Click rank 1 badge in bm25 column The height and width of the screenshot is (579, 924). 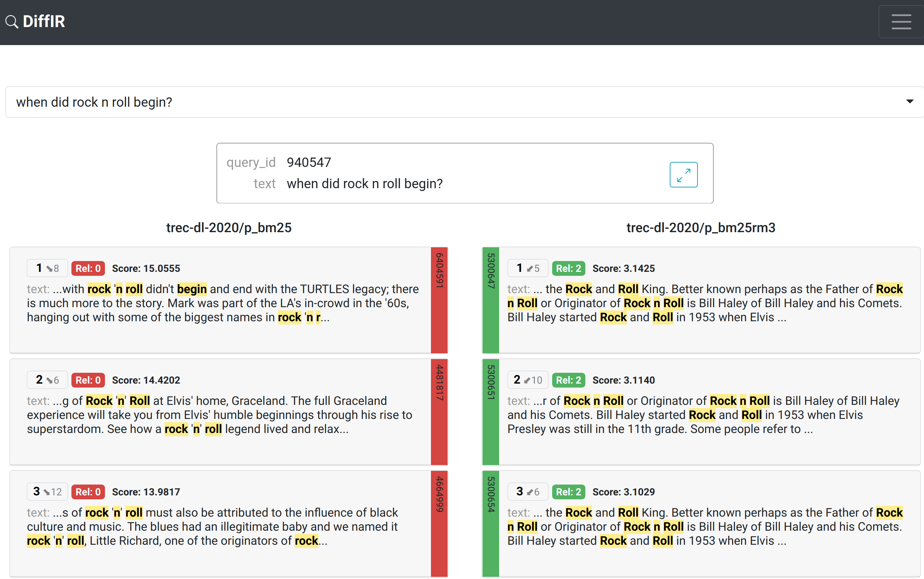pyautogui.click(x=47, y=268)
